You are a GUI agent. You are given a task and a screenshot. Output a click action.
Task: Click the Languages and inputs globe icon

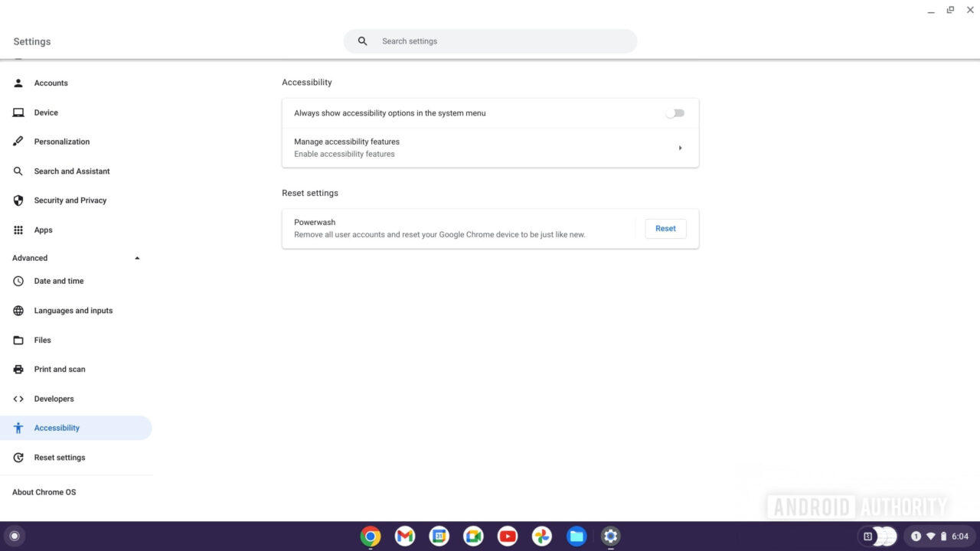[18, 311]
